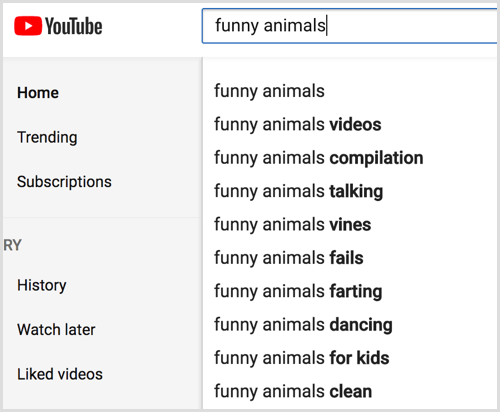Click the YouTube wordmark text logo
The height and width of the screenshot is (412, 500).
[x=74, y=26]
